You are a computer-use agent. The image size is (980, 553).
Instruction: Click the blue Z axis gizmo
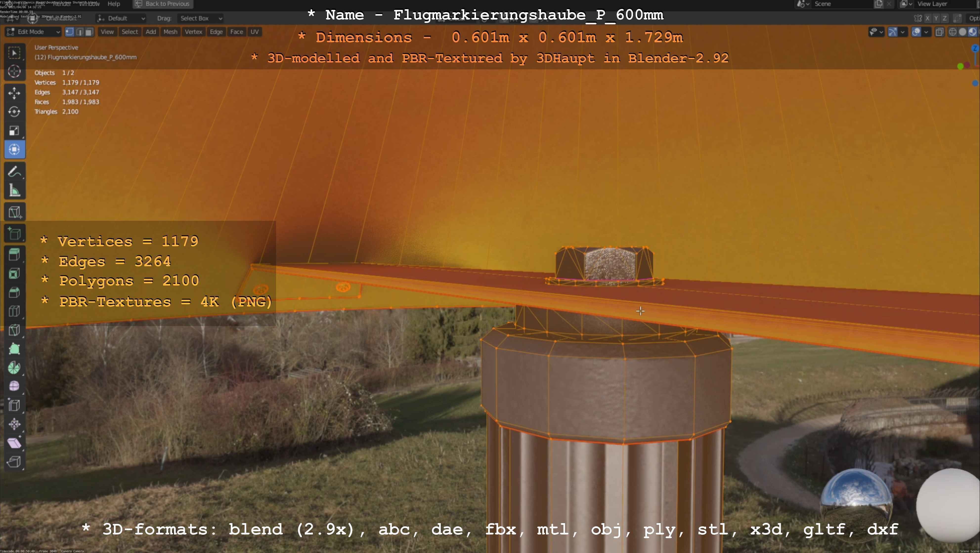(x=975, y=48)
